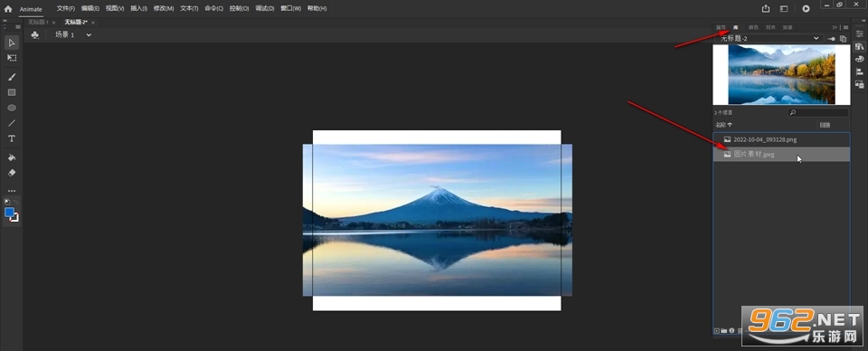Switch to the 对齐 panel tab
This screenshot has width=868, height=351.
[x=770, y=27]
